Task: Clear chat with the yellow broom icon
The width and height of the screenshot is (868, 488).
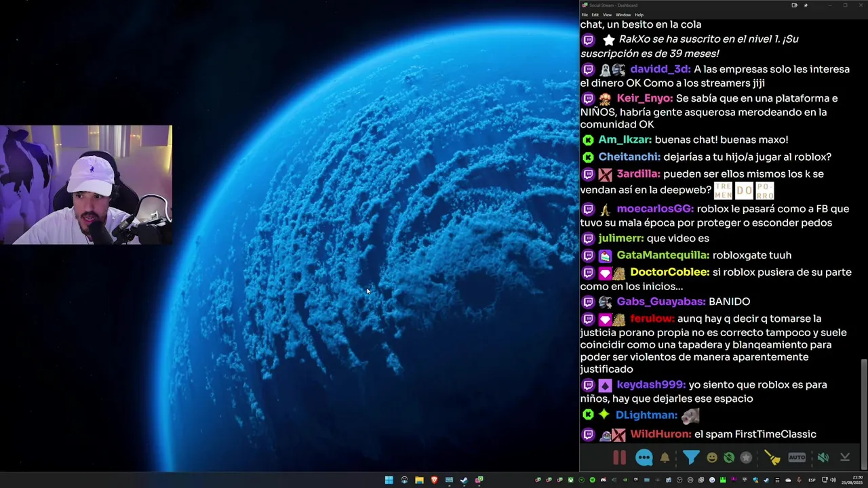Action: coord(772,457)
